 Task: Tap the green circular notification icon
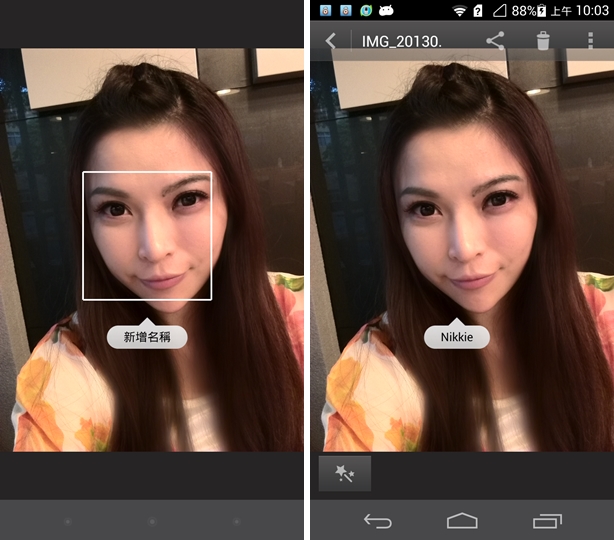click(x=366, y=11)
